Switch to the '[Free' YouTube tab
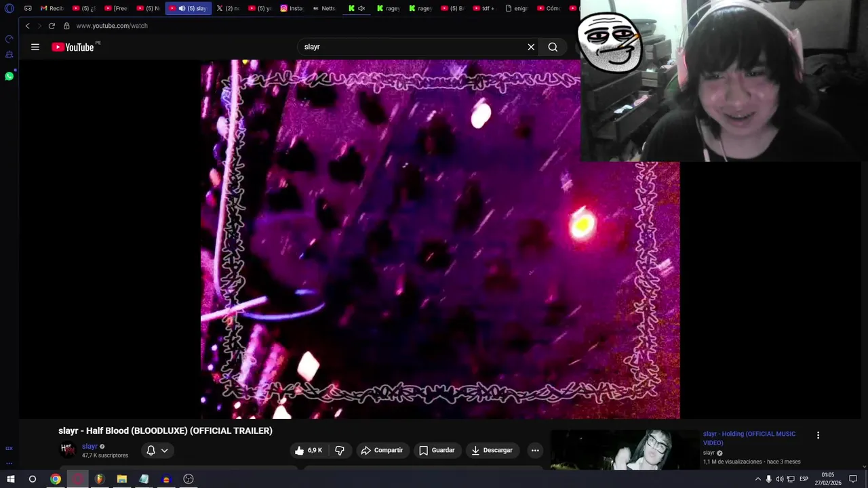 coord(116,8)
